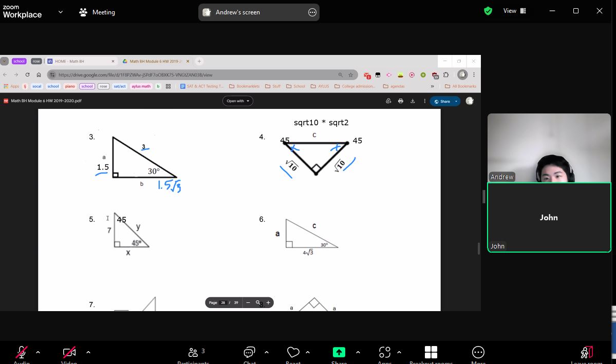616x364 pixels.
Task: Add shortcut to Drive icon
Action: [x=388, y=101]
